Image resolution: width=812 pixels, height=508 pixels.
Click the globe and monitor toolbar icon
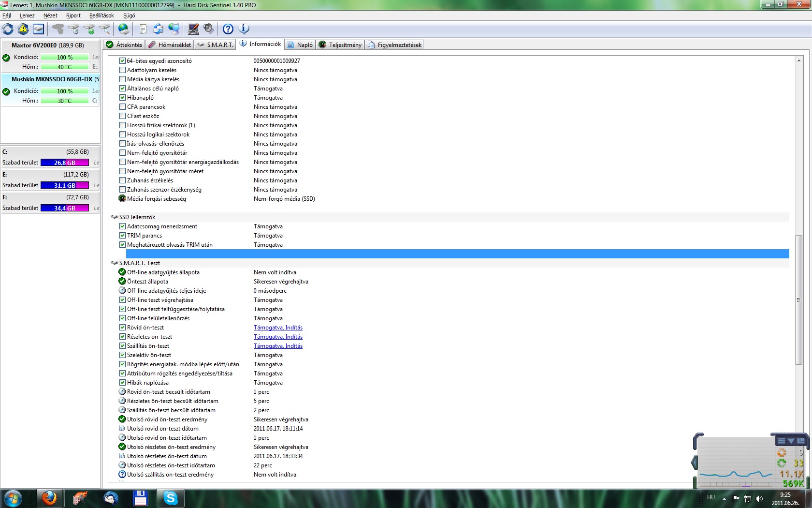tap(174, 29)
